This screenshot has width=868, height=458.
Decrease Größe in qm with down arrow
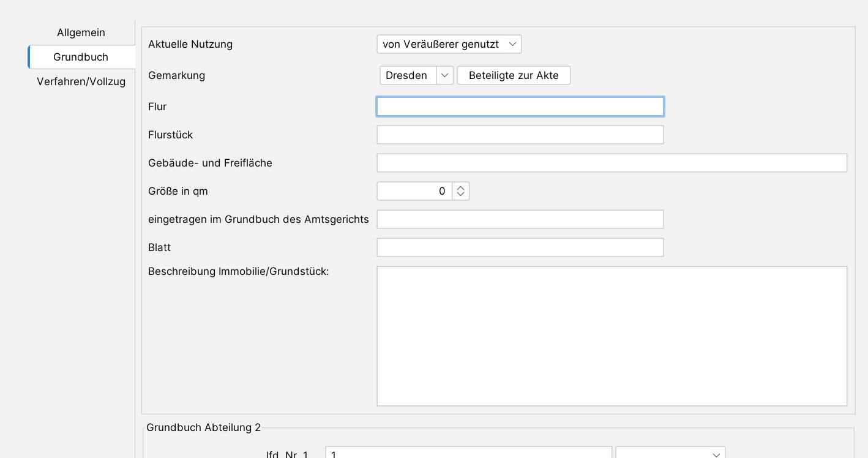[x=461, y=195]
